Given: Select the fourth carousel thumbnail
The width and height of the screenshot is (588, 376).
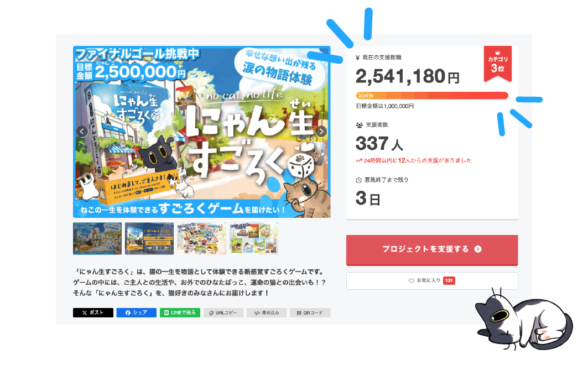Looking at the screenshot, I should (254, 239).
